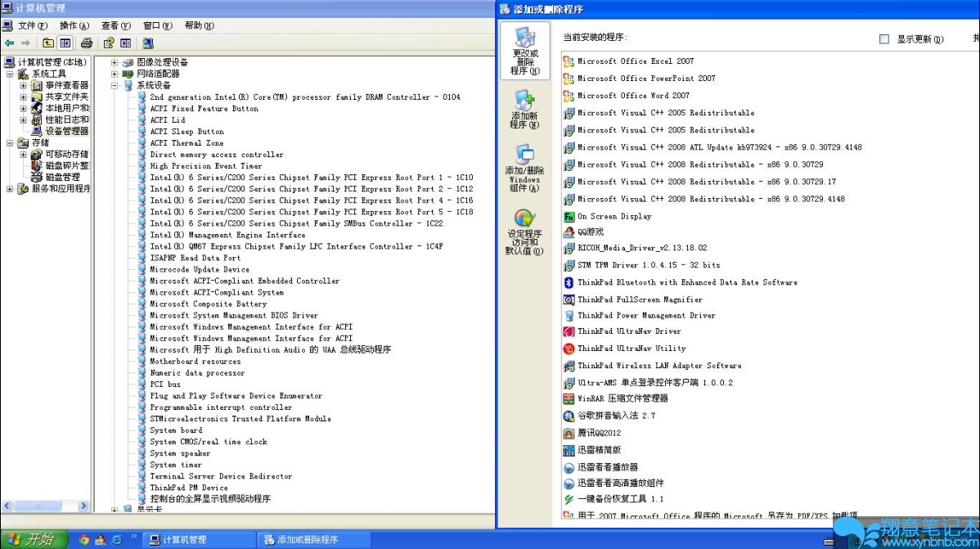Click the 谷歌拼音输入法 2.7 icon
The width and height of the screenshot is (980, 549).
(x=569, y=416)
